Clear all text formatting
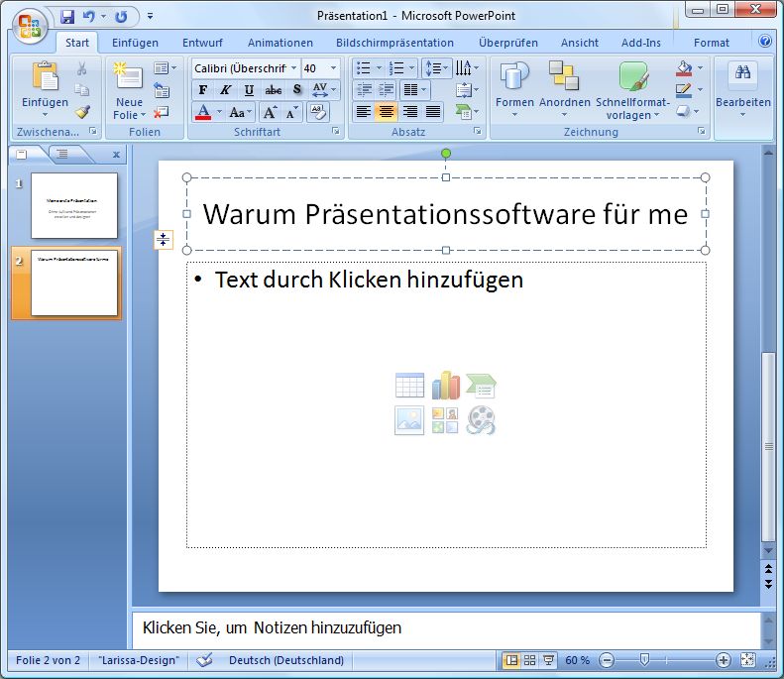This screenshot has height=679, width=784. (318, 112)
